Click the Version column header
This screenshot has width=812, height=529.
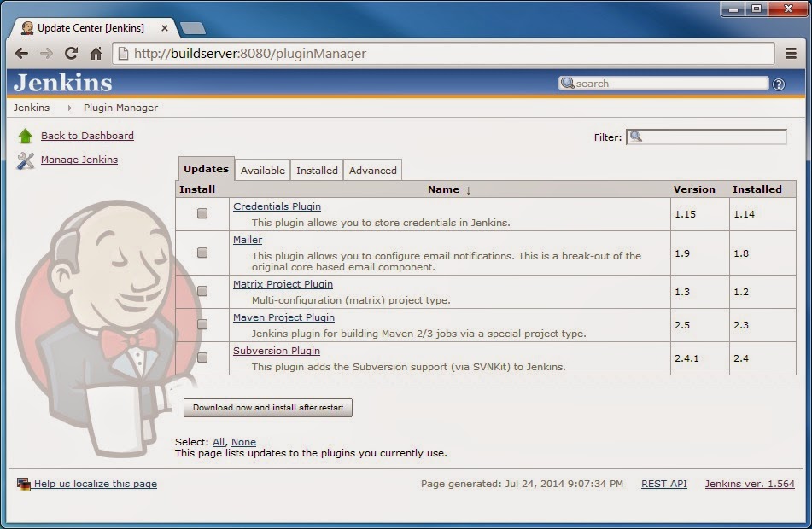tap(694, 189)
